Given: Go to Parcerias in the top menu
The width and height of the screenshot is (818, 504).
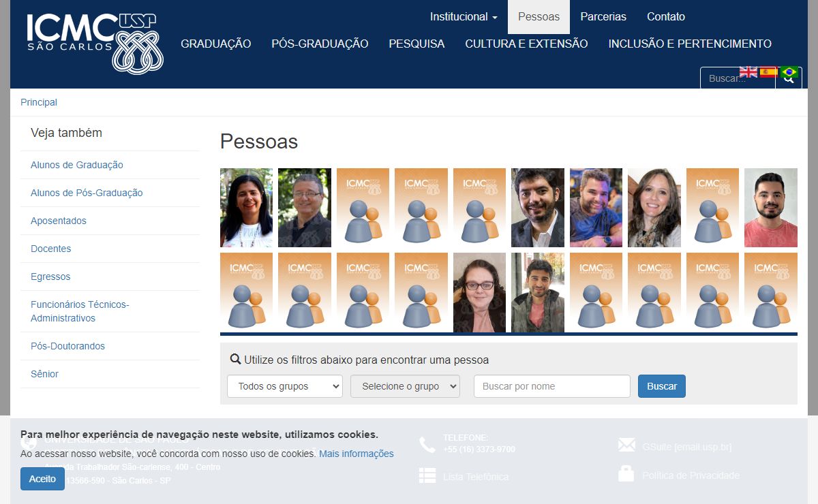Looking at the screenshot, I should pyautogui.click(x=603, y=17).
